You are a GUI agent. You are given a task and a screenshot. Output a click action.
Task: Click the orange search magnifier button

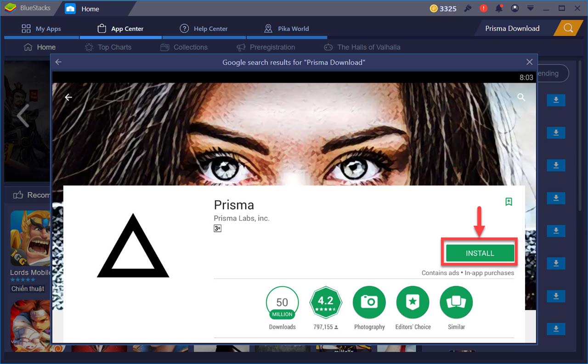568,28
